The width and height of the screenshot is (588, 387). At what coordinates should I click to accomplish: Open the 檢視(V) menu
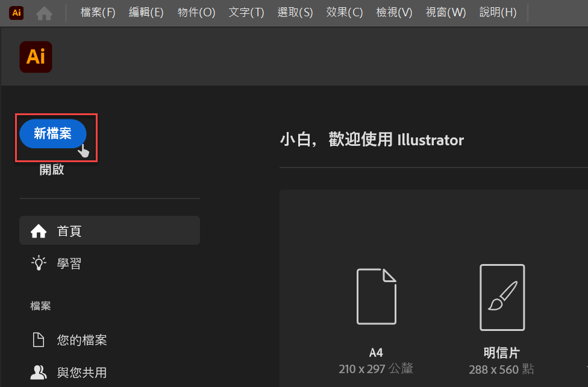[394, 13]
